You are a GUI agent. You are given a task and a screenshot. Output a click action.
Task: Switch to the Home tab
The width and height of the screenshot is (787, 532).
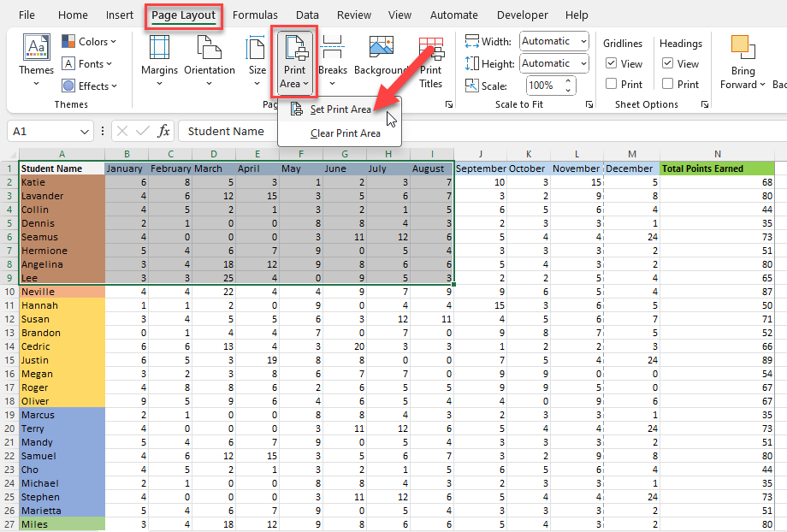coord(73,15)
